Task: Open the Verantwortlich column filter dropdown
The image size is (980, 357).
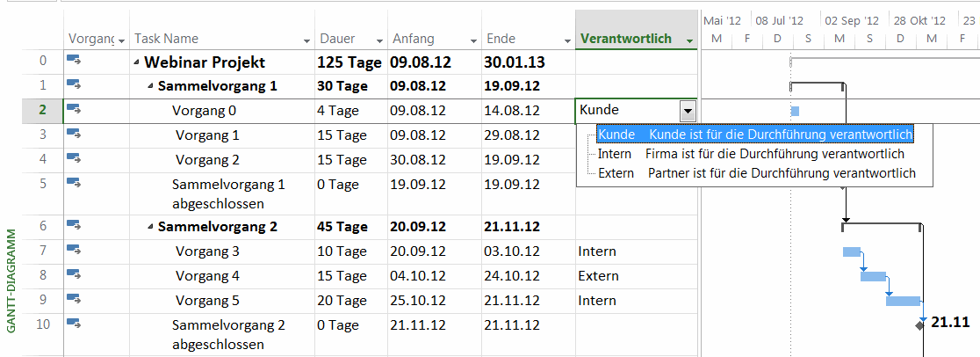Action: (x=689, y=40)
